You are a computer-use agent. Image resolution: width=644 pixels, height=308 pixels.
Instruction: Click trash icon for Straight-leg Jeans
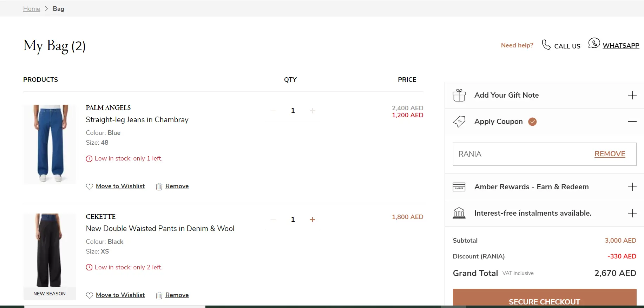click(159, 186)
